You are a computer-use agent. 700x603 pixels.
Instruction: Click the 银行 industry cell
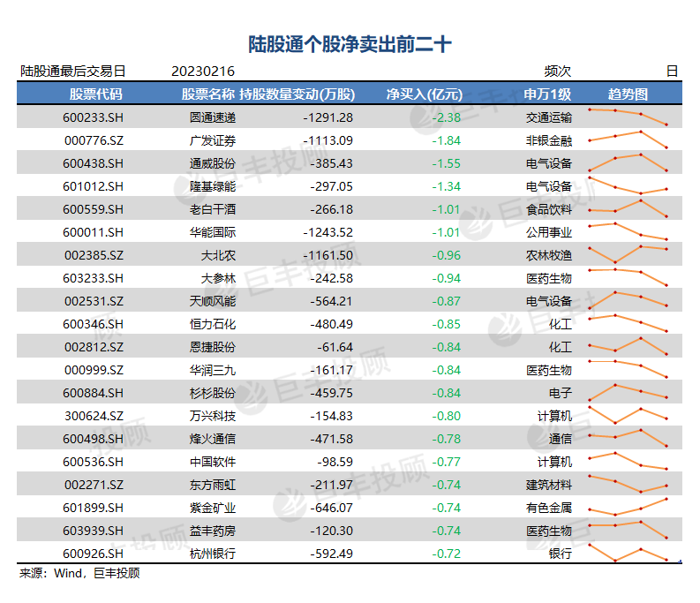click(x=561, y=554)
